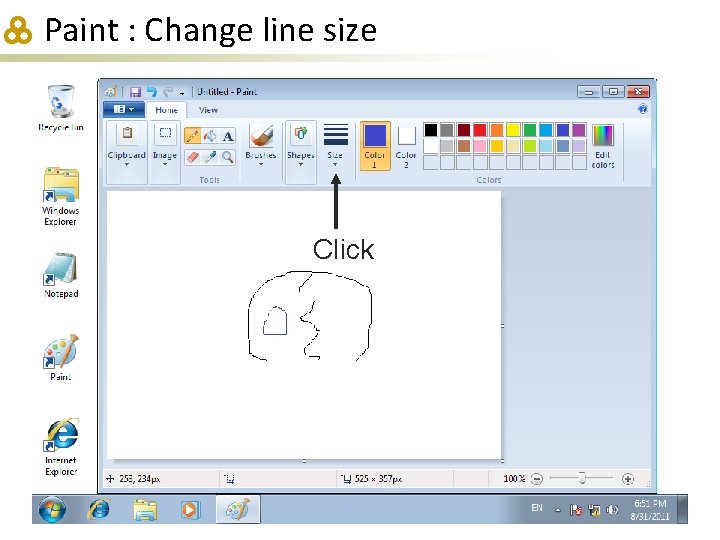Pick the red color swatch
This screenshot has width=720, height=540.
(x=480, y=130)
